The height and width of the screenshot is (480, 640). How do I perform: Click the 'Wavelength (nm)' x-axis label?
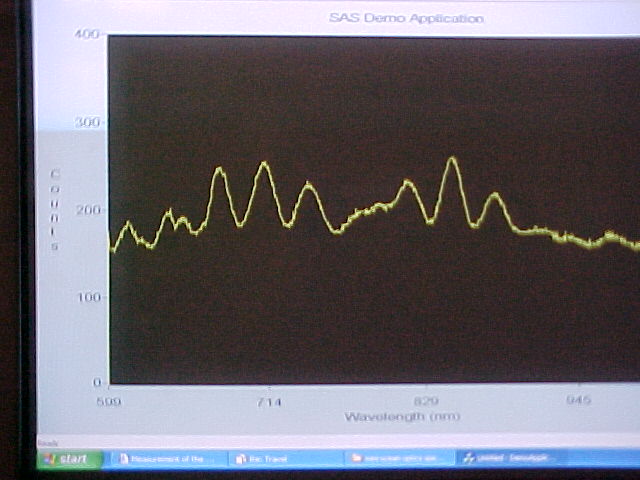point(402,416)
